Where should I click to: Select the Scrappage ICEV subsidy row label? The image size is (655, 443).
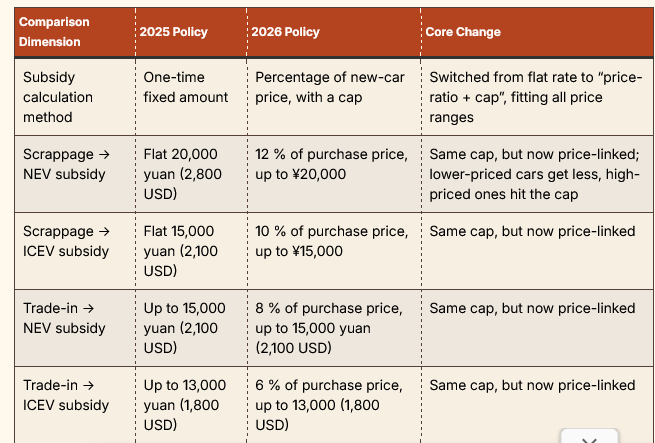(65, 241)
